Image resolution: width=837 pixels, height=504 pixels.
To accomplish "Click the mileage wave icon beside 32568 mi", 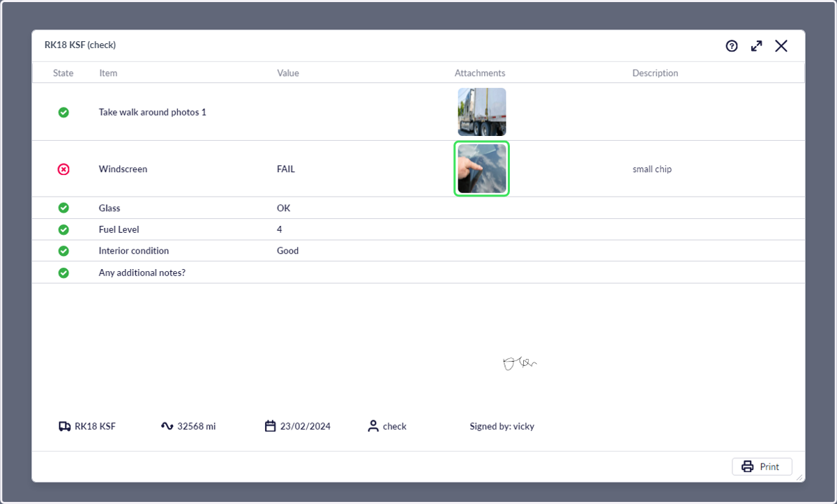I will [x=167, y=426].
